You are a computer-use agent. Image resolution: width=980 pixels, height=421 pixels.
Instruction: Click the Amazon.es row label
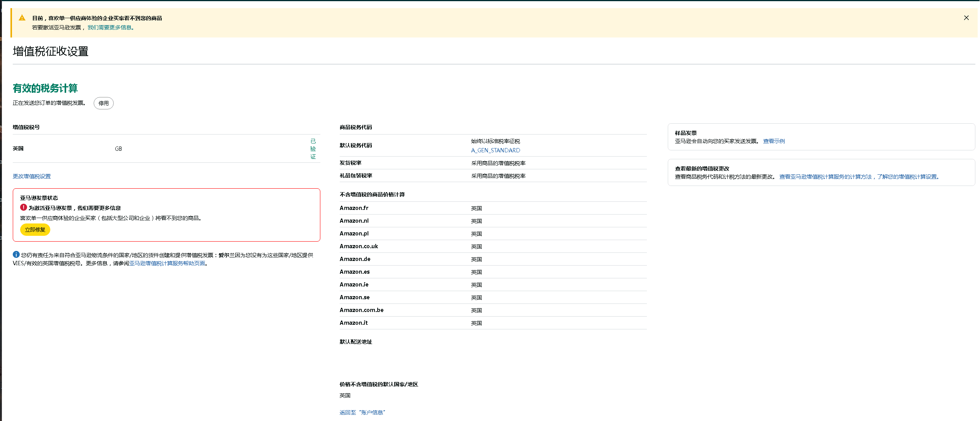click(355, 272)
